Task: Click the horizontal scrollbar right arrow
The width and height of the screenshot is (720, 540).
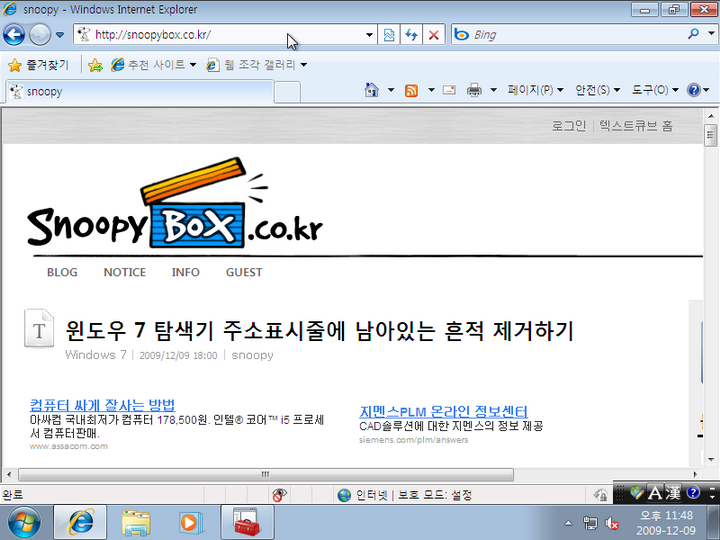Action: click(695, 474)
